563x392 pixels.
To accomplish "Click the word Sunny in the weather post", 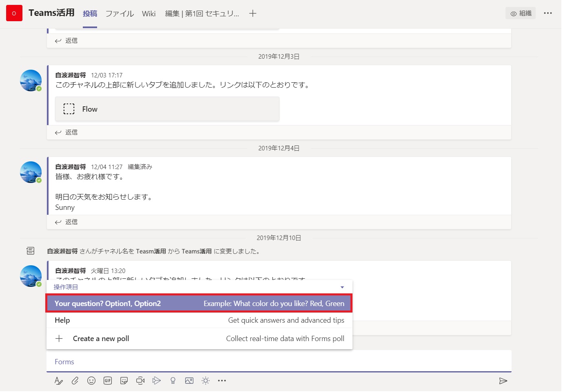I will pyautogui.click(x=65, y=208).
